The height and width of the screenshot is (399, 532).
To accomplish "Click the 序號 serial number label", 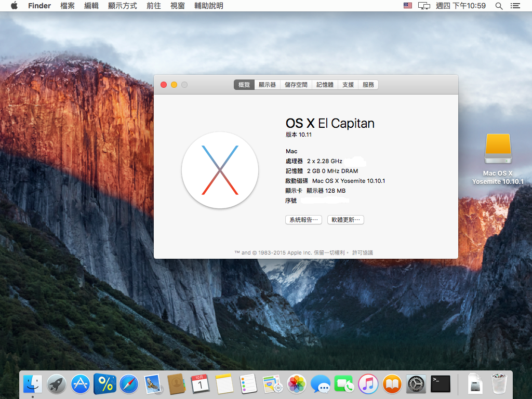I will [291, 201].
